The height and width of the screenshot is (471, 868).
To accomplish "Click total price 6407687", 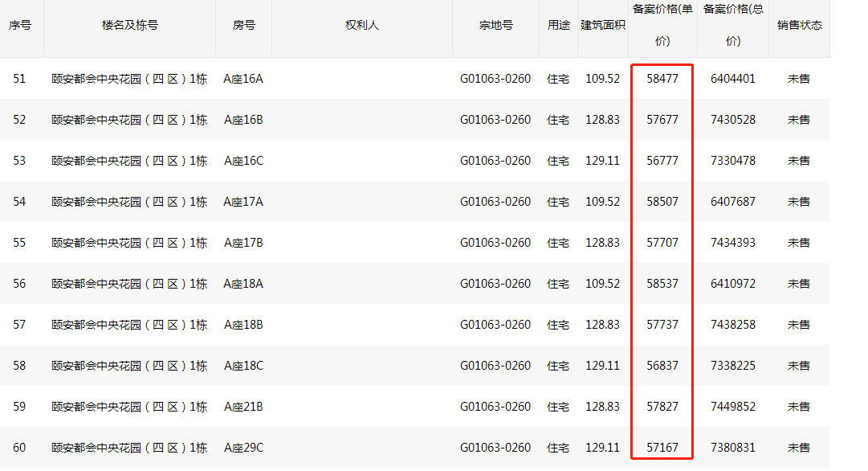I will tap(733, 202).
